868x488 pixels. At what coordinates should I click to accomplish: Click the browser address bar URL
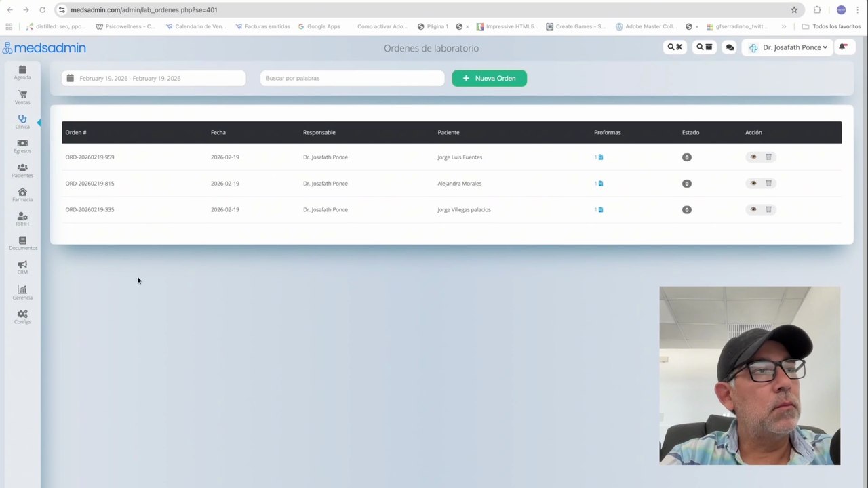[144, 10]
